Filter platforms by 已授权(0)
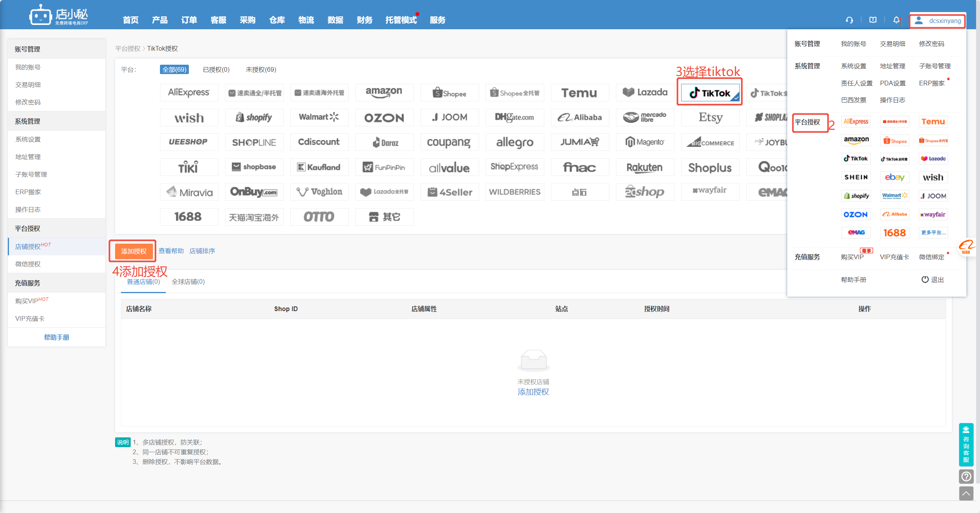The height and width of the screenshot is (513, 980). (216, 69)
